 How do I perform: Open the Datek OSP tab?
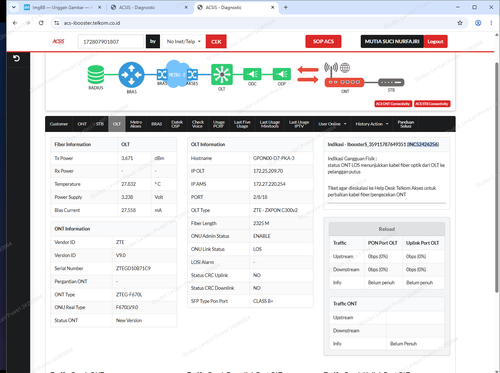177,124
